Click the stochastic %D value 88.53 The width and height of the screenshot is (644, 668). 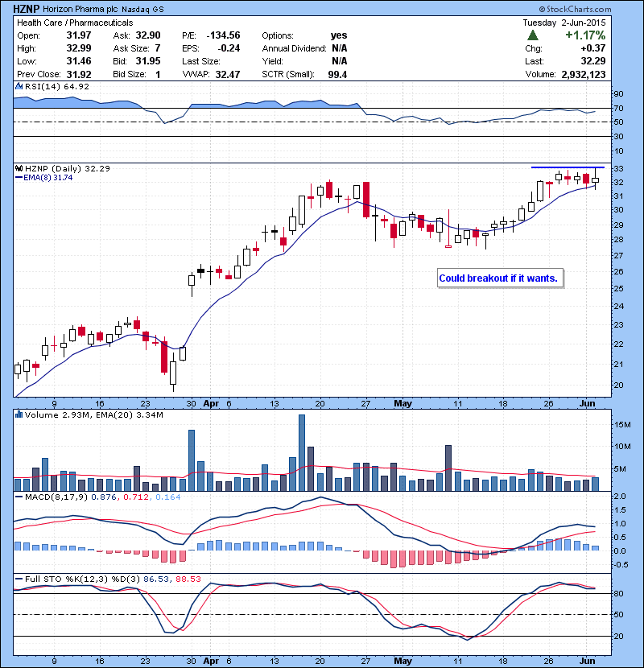[188, 579]
